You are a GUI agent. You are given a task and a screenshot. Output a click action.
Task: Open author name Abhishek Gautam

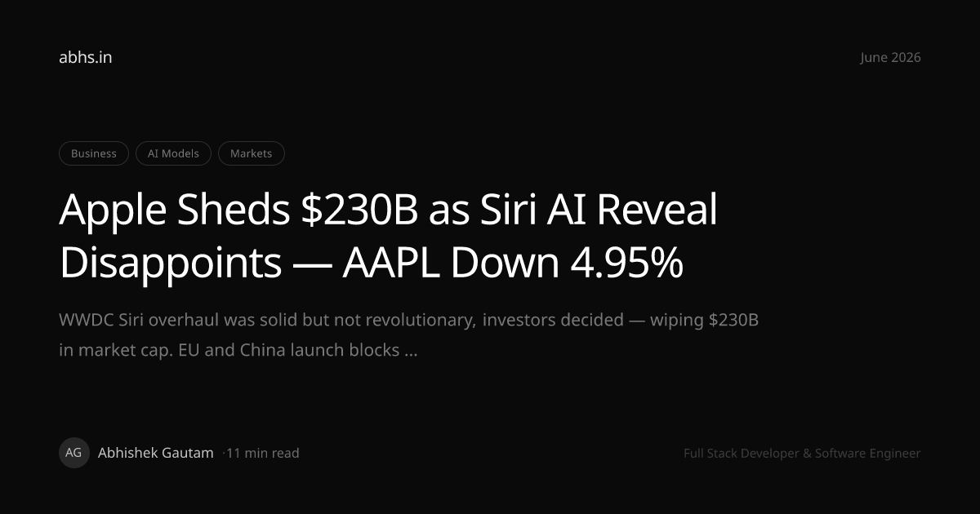point(156,453)
